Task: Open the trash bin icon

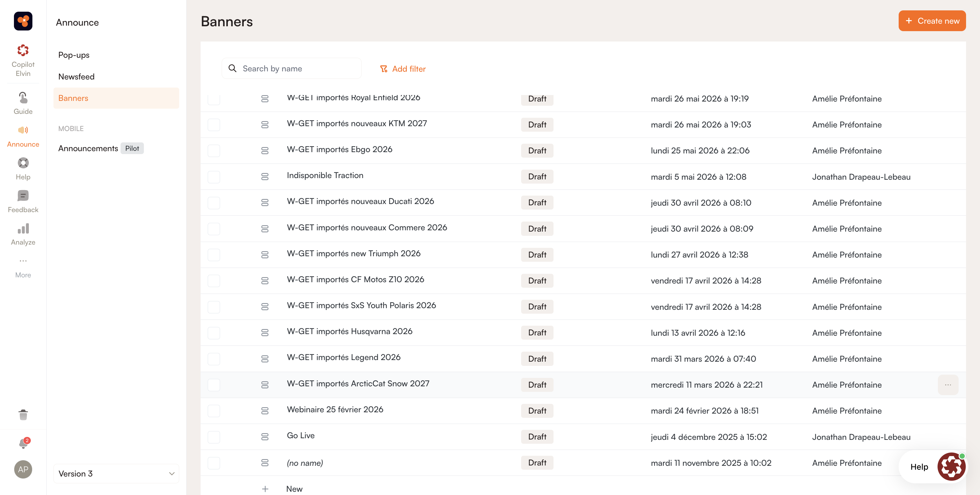Action: pos(23,415)
